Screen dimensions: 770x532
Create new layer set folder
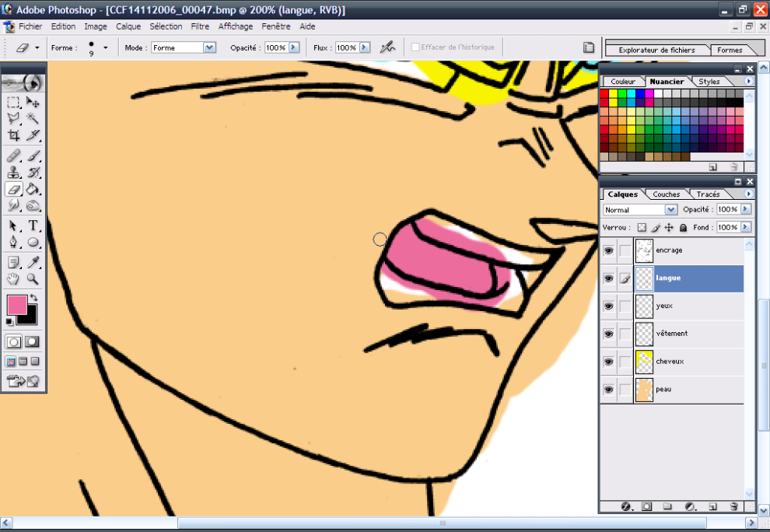tap(667, 506)
